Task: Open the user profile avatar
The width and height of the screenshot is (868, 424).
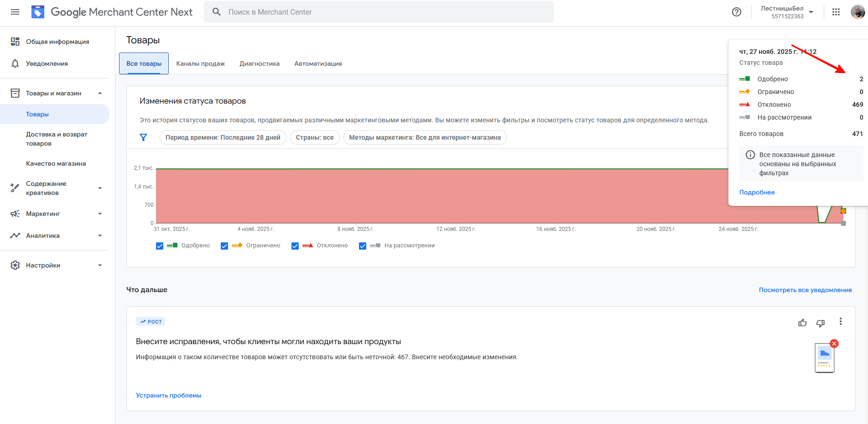Action: 858,12
